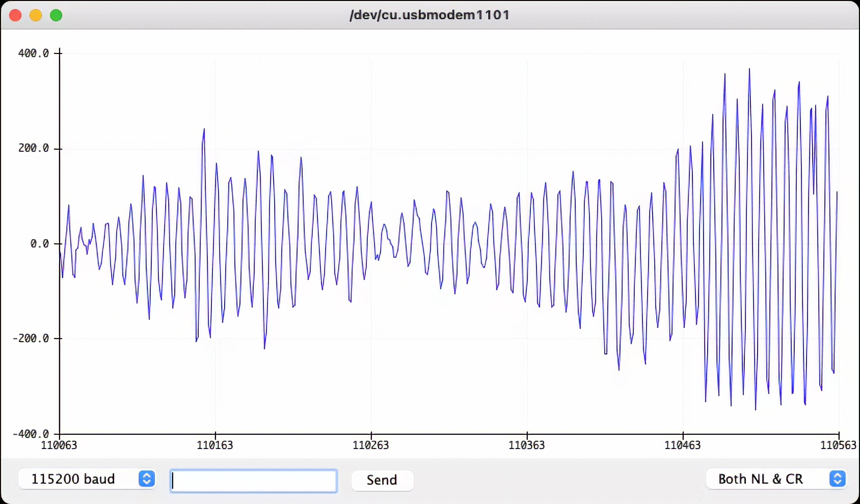Viewport: 860px width, 504px height.
Task: Open the Both NL & CR line ending dropdown
Action: pyautogui.click(x=777, y=479)
